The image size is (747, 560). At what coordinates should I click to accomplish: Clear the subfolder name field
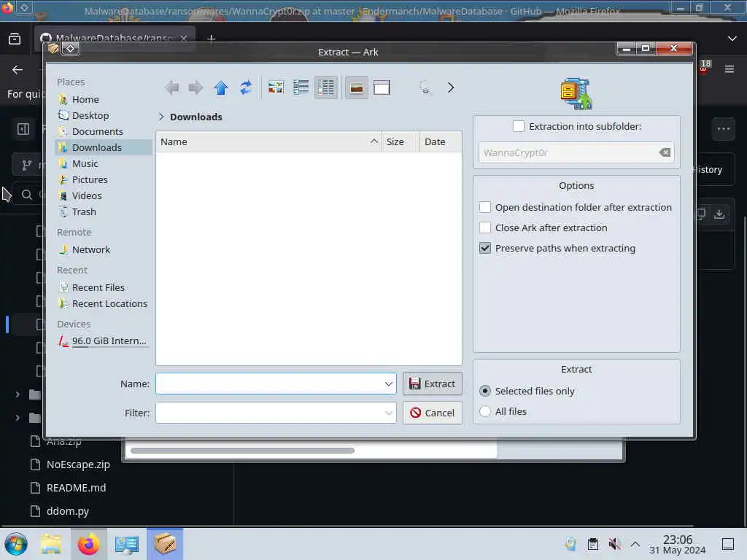click(665, 152)
